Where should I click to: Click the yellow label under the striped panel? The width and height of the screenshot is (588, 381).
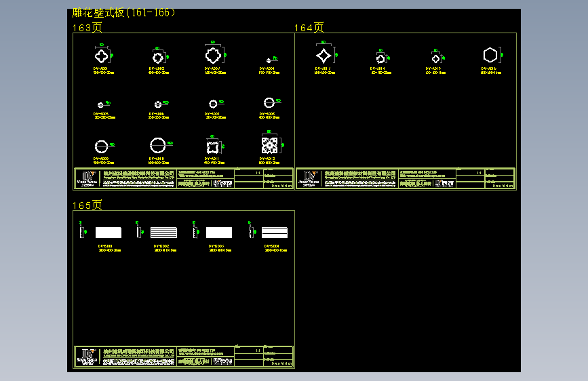click(165, 248)
